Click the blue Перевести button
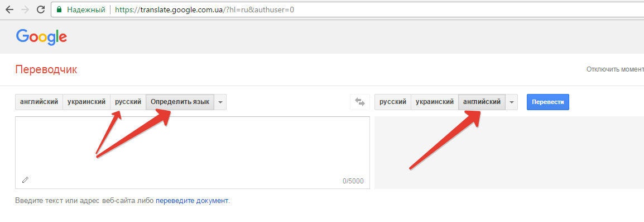The height and width of the screenshot is (222, 644). [548, 102]
